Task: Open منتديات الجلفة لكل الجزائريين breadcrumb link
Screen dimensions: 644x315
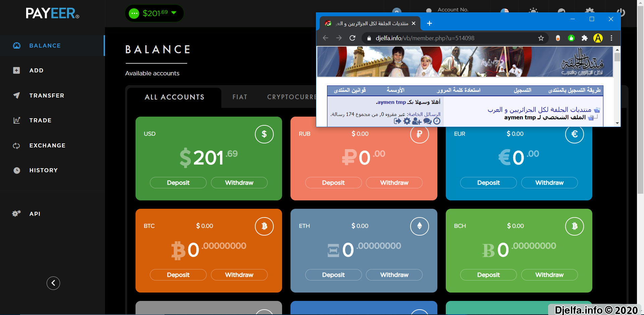Action: [539, 110]
